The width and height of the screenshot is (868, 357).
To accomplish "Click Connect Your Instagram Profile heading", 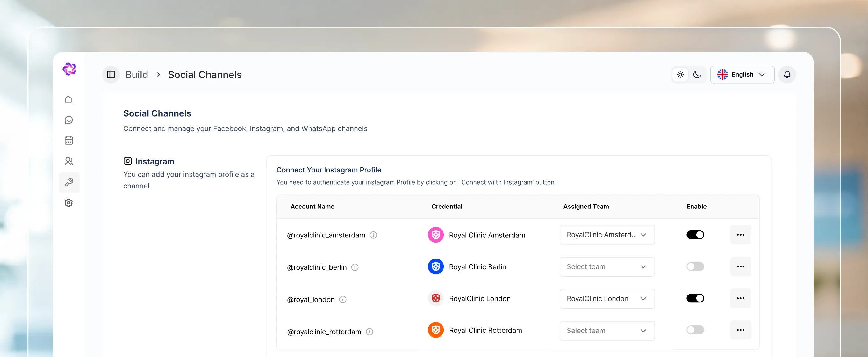I will [x=328, y=170].
